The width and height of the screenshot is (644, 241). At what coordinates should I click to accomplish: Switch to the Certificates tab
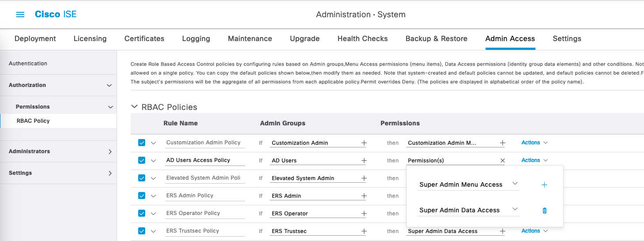(x=144, y=39)
